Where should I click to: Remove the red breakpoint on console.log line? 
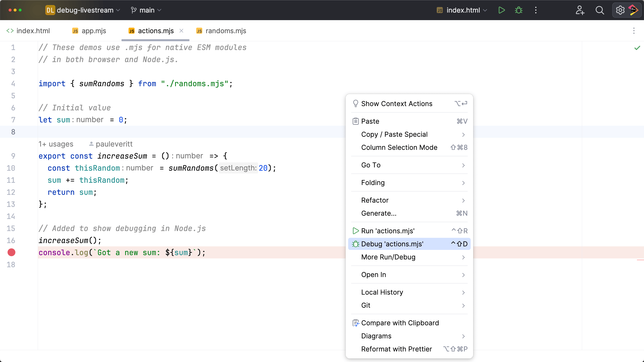click(11, 252)
